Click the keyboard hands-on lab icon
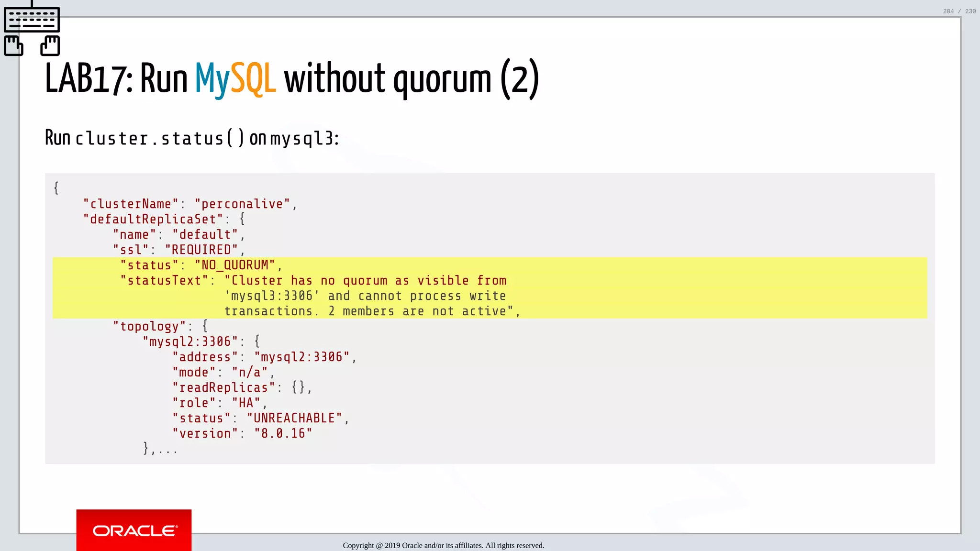 [32, 29]
